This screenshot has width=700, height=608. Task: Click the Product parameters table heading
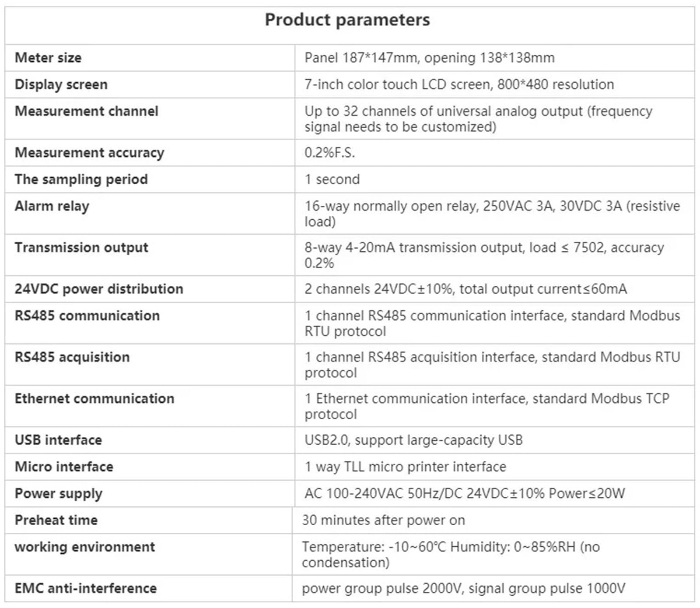tap(347, 20)
